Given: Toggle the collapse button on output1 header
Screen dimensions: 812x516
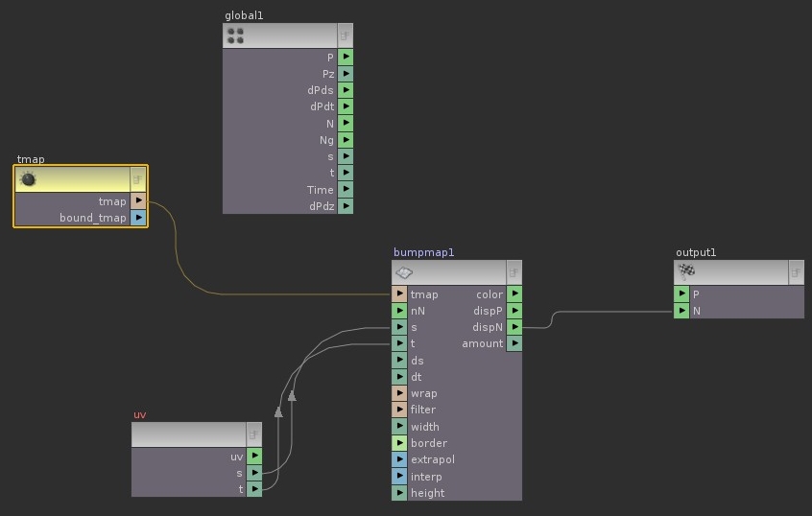Looking at the screenshot, I should point(796,272).
